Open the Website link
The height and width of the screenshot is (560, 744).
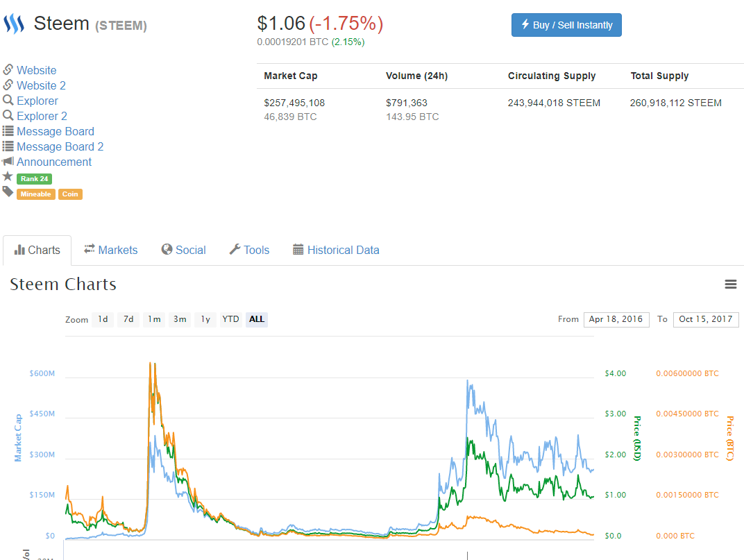pos(37,70)
